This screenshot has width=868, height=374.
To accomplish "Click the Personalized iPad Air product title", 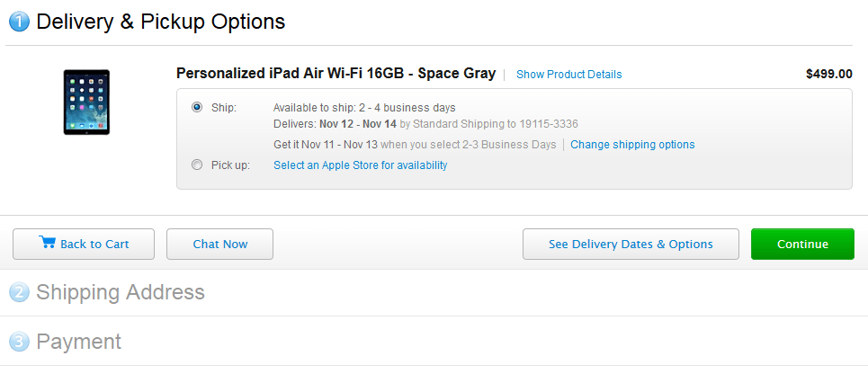I will tap(336, 74).
